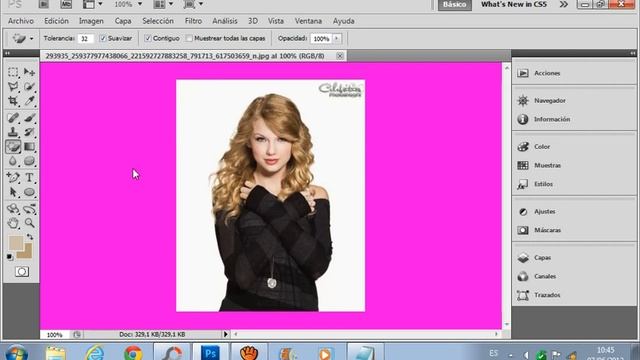Select the Sponge/Dodge tool

click(29, 161)
